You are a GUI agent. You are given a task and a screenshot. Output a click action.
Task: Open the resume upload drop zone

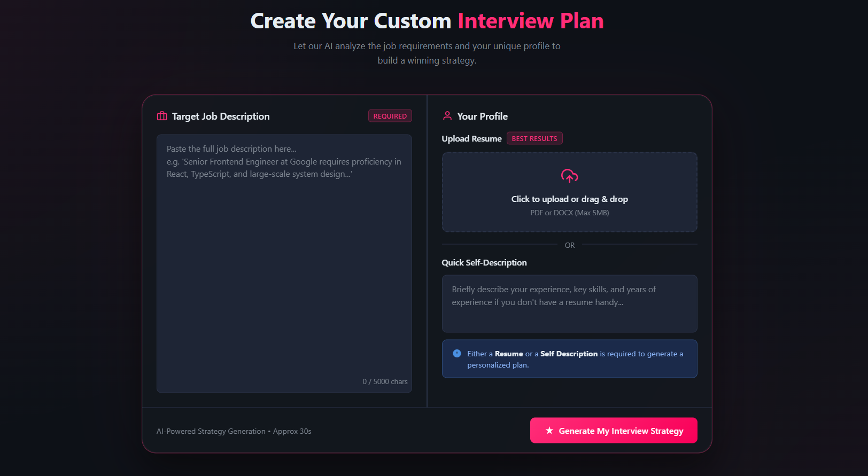coord(569,192)
